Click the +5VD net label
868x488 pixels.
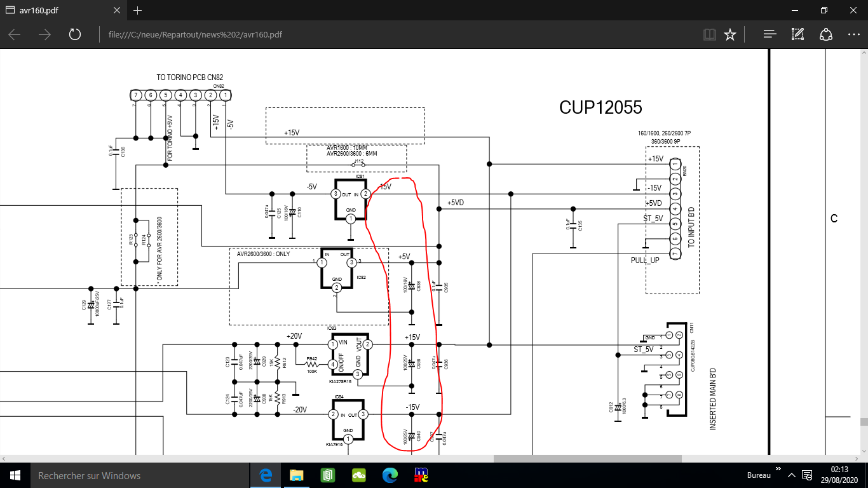pos(456,203)
